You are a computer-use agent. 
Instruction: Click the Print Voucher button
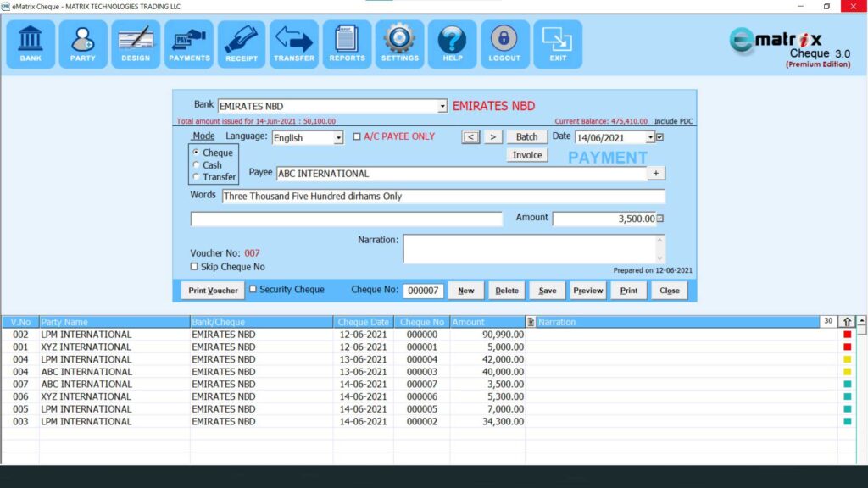212,289
